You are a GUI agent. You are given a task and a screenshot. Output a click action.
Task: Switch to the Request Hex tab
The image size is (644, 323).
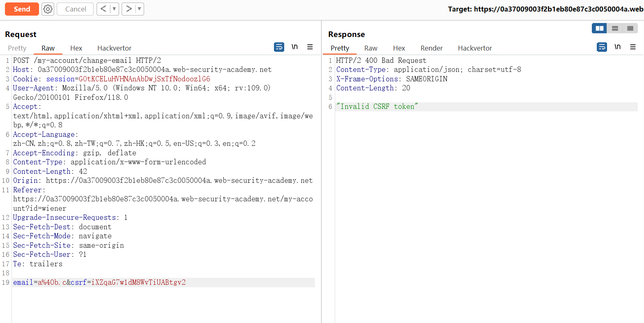point(76,48)
